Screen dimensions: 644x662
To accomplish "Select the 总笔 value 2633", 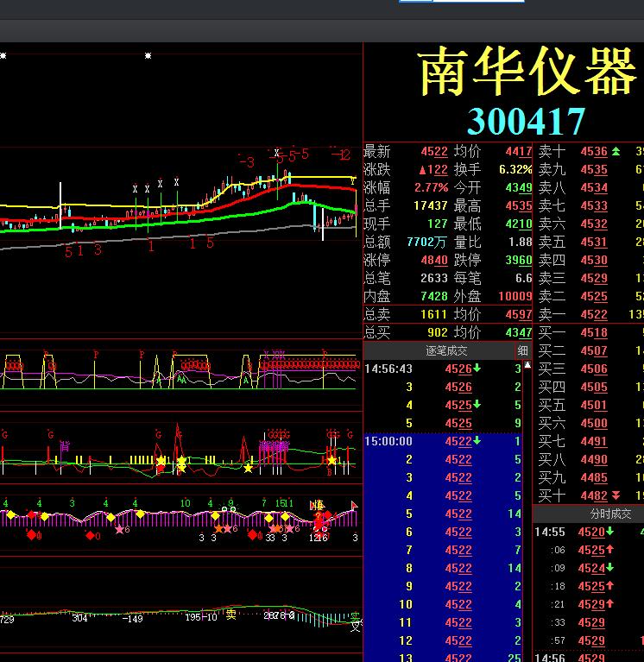I will pos(434,278).
